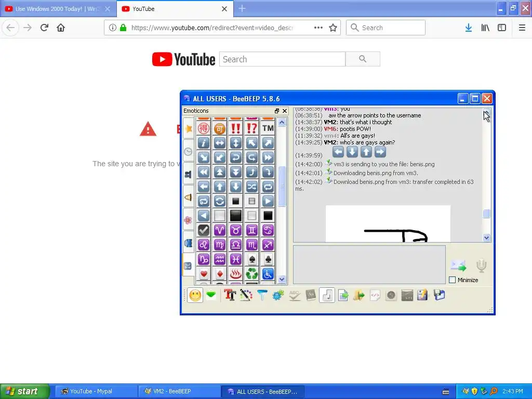Click the send message envelope icon
The height and width of the screenshot is (399, 532).
[x=458, y=265]
